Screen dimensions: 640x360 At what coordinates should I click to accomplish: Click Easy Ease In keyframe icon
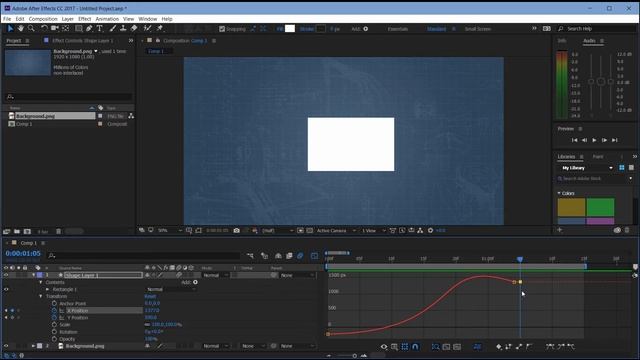[561, 347]
